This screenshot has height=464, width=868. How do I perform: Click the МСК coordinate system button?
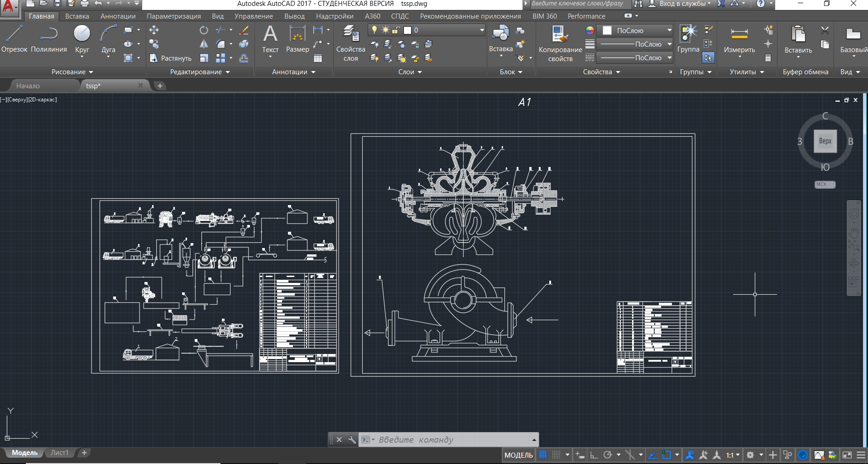(x=825, y=184)
